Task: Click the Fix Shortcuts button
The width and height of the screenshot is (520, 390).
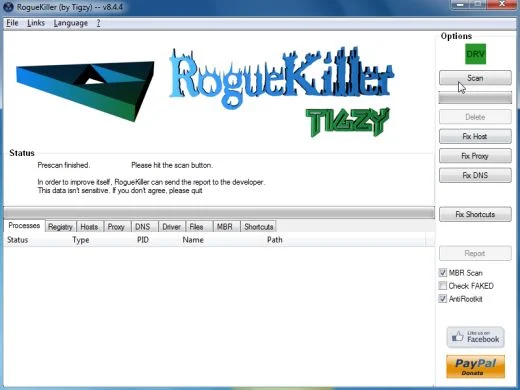Action: point(475,214)
